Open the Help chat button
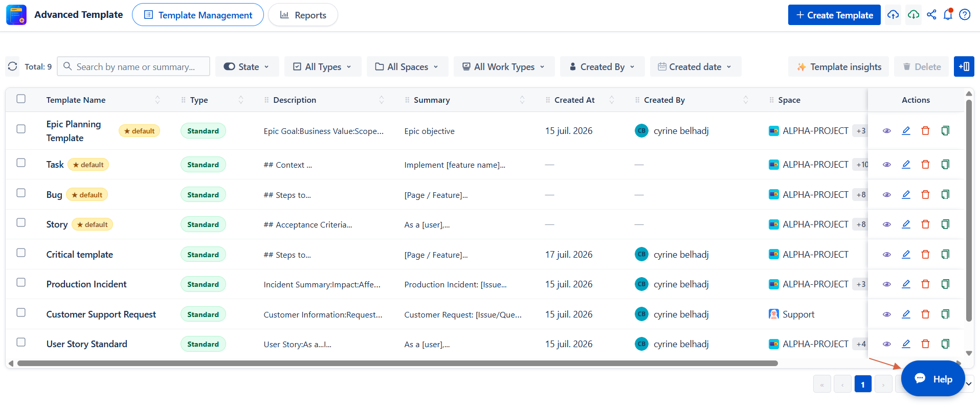The image size is (980, 407). point(933,379)
